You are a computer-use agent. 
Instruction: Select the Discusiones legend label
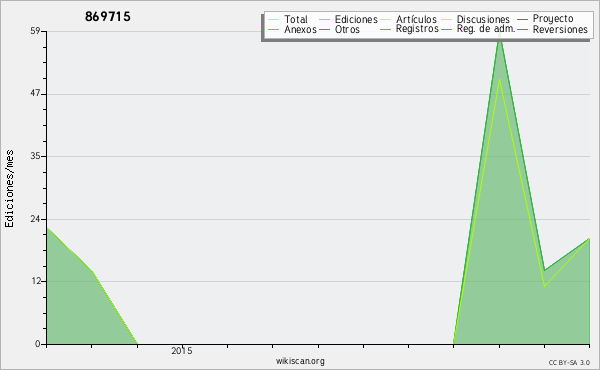483,19
